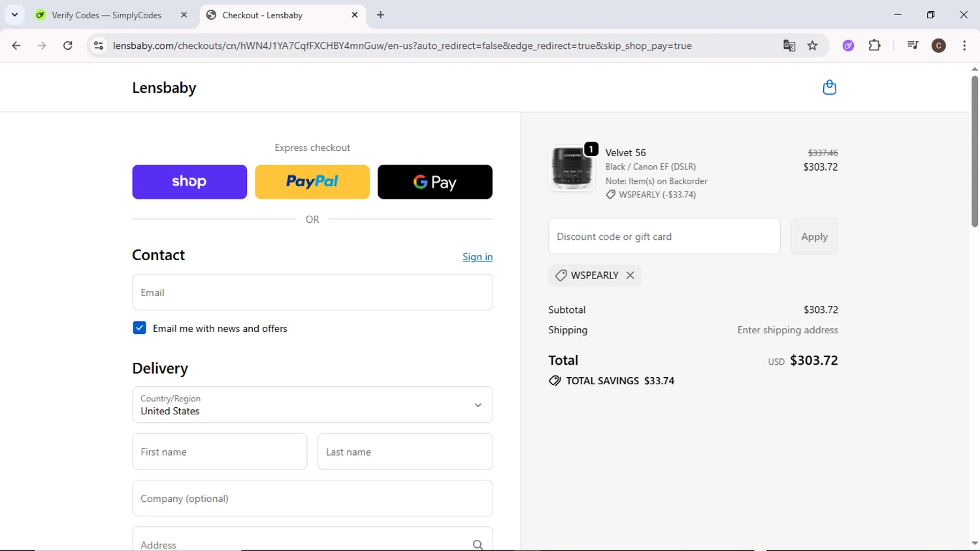The width and height of the screenshot is (980, 551).
Task: Click the crossed-out $337.46 price
Action: click(x=823, y=153)
